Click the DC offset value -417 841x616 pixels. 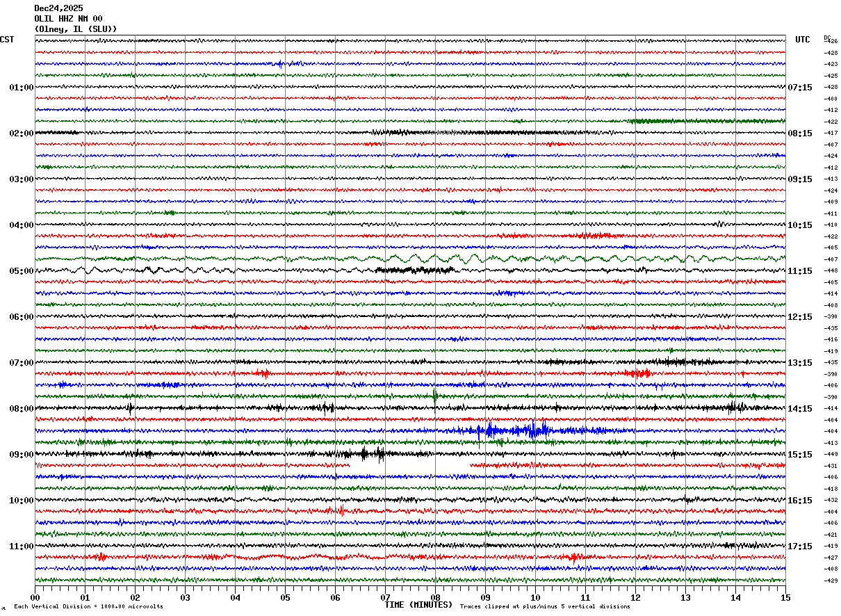[831, 133]
